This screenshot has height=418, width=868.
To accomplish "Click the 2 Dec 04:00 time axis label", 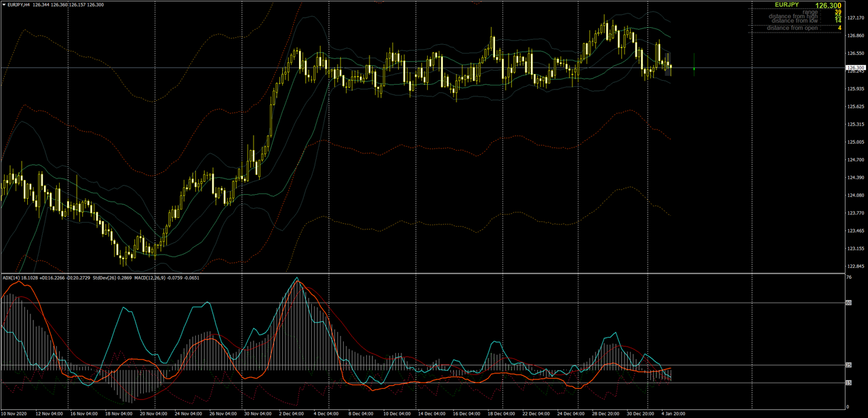I will click(x=292, y=413).
